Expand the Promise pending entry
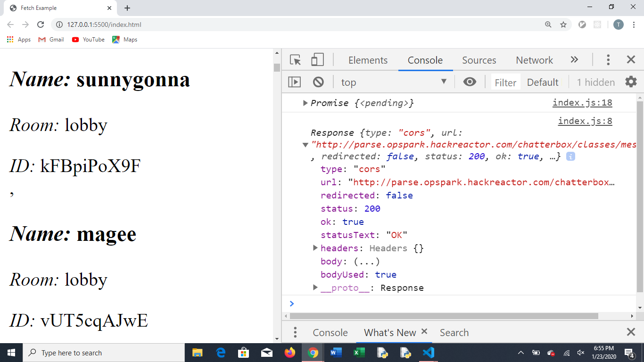The image size is (644, 362). (305, 103)
